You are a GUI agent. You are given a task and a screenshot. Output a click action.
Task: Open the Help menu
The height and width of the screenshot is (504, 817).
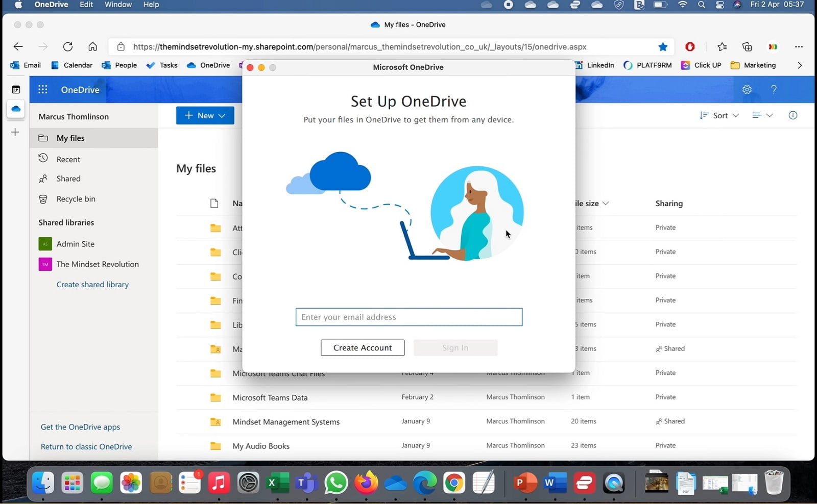click(151, 5)
